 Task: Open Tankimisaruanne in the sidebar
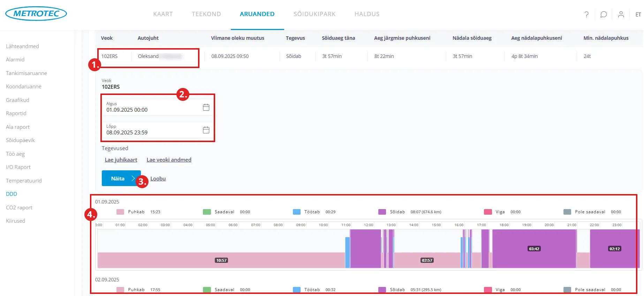tap(26, 73)
